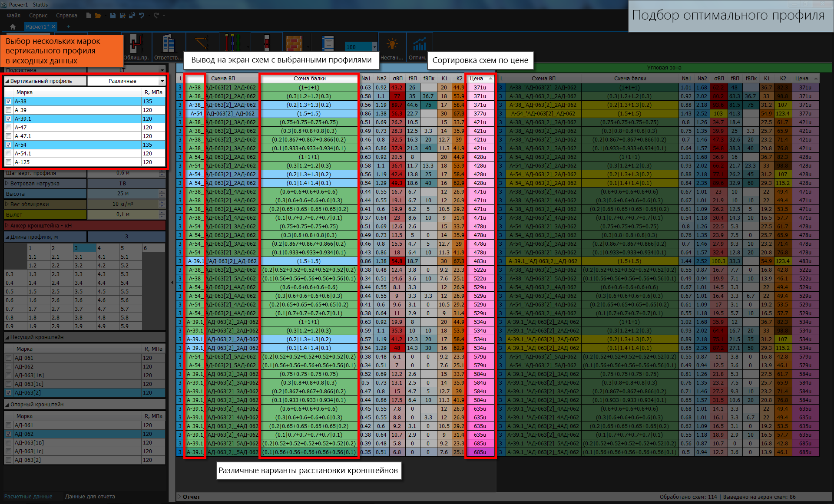
Task: Click the Save As icon with a pencil
Action: [122, 15]
